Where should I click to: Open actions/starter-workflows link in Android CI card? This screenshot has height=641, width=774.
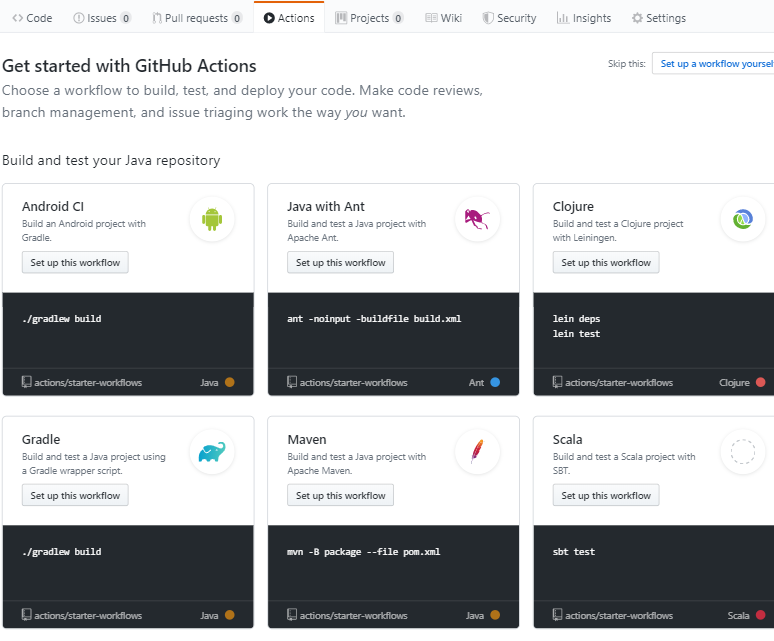[x=88, y=382]
